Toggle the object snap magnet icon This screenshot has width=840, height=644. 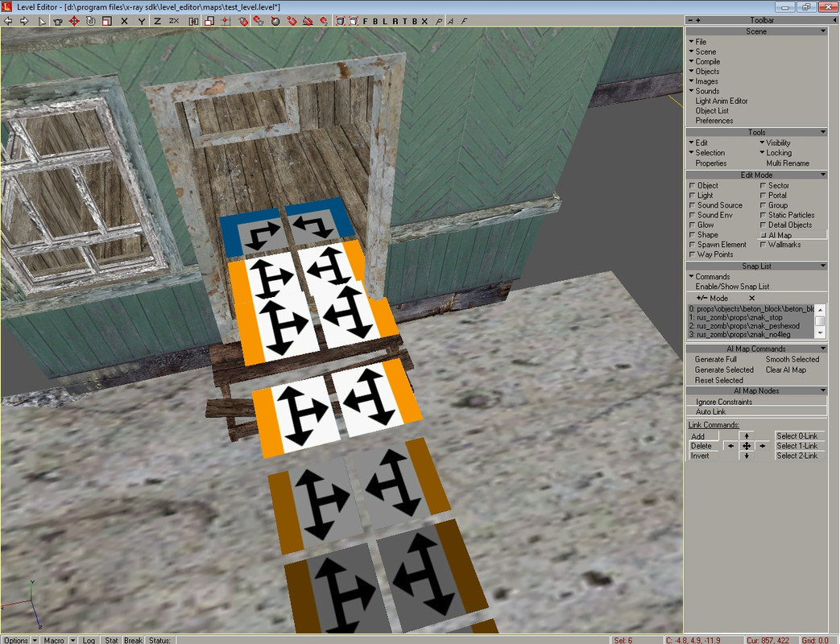tap(244, 21)
